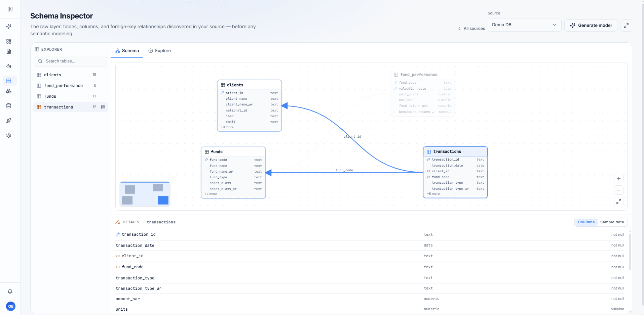Switch to the Explore tab
Viewport: 644px width, 315px height.
pyautogui.click(x=160, y=51)
